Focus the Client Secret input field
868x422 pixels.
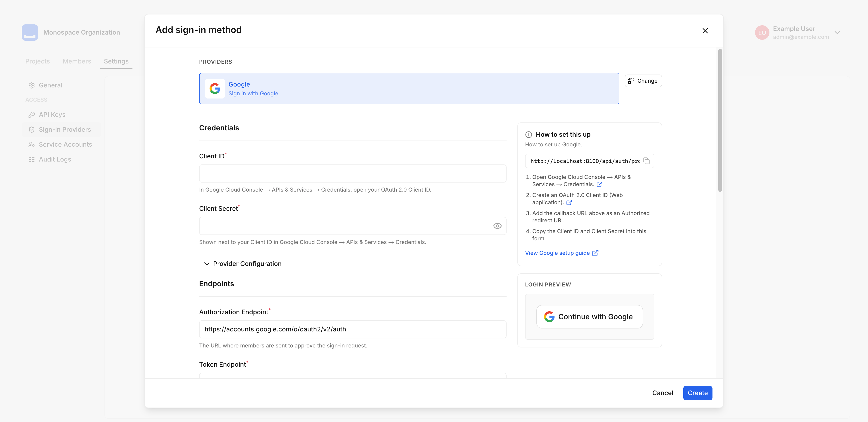tap(352, 226)
